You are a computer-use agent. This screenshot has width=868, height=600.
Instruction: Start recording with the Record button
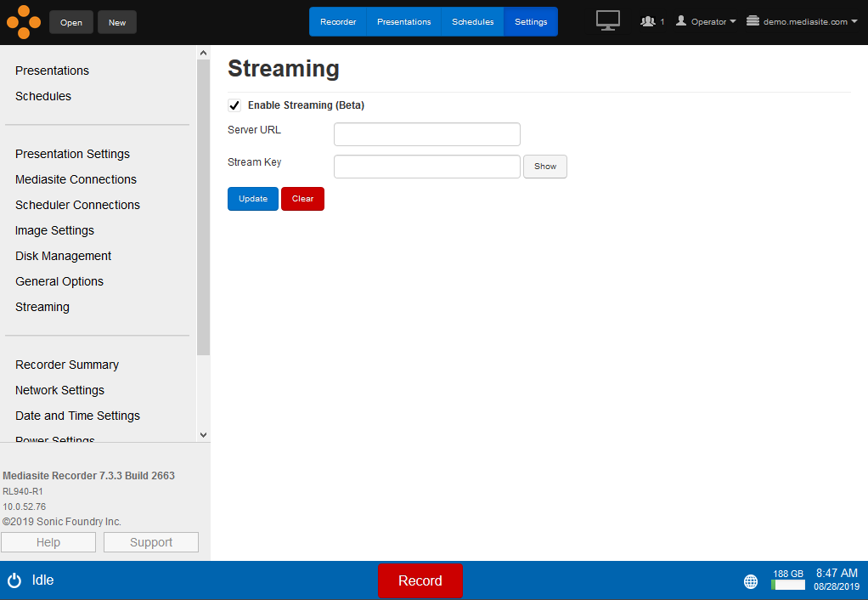pos(420,580)
